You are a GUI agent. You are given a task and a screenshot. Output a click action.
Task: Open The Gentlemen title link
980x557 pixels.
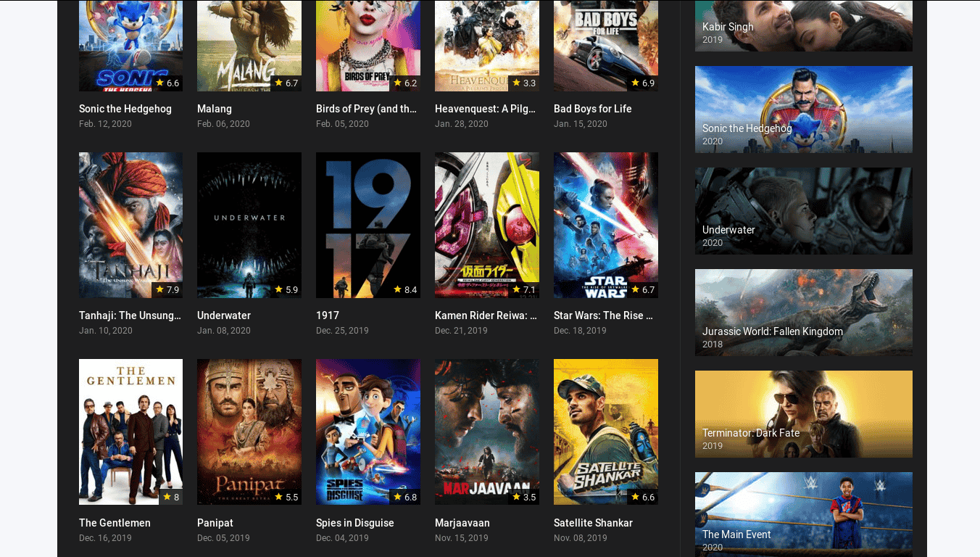click(x=115, y=523)
